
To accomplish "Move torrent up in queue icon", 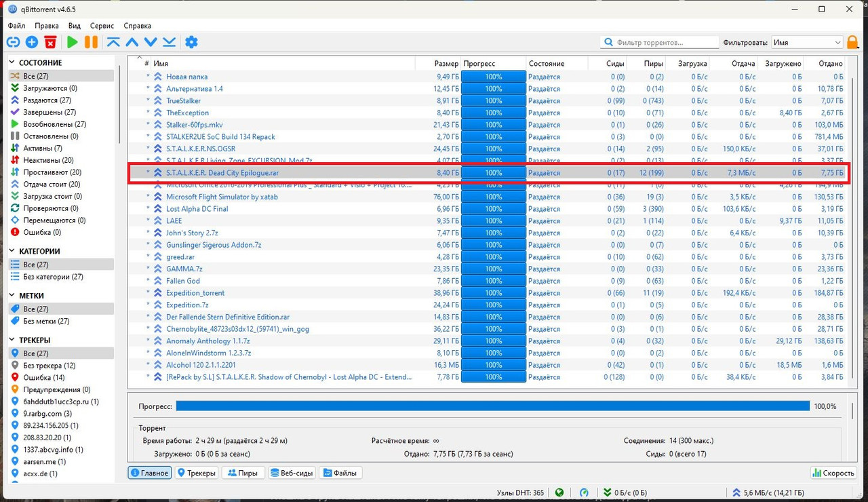I will (x=132, y=42).
